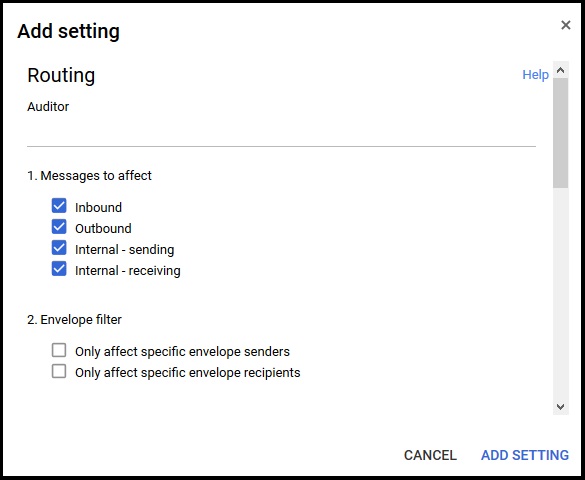Click the Messages to affect section heading
The image size is (585, 480).
point(90,176)
